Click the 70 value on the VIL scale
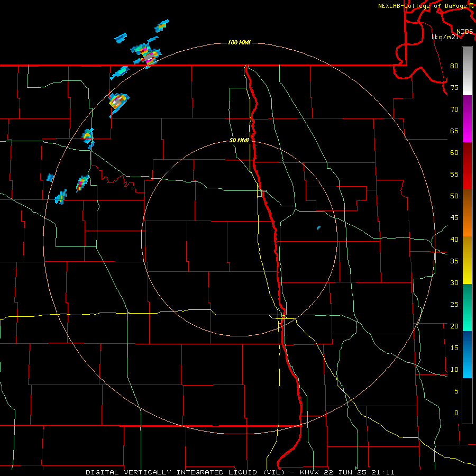Image resolution: width=476 pixels, height=476 pixels. point(454,109)
